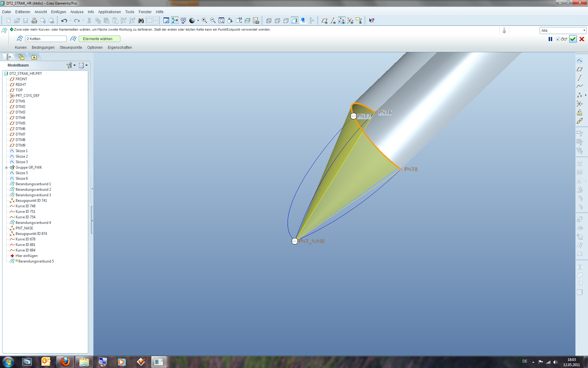Click the PNT_NASE point handle in the viewport
The height and width of the screenshot is (368, 588).
[295, 241]
